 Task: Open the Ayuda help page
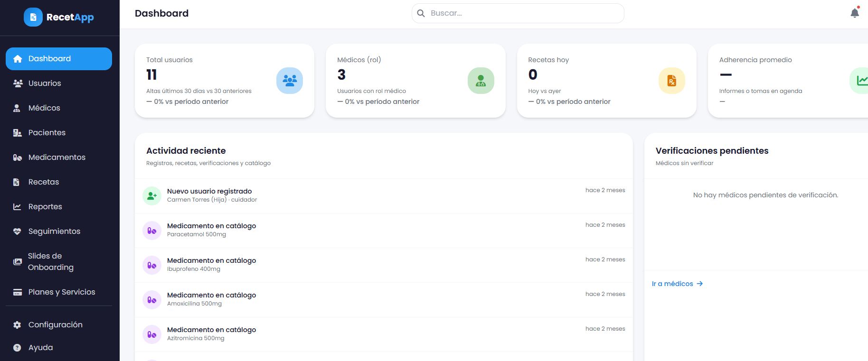pyautogui.click(x=59, y=348)
